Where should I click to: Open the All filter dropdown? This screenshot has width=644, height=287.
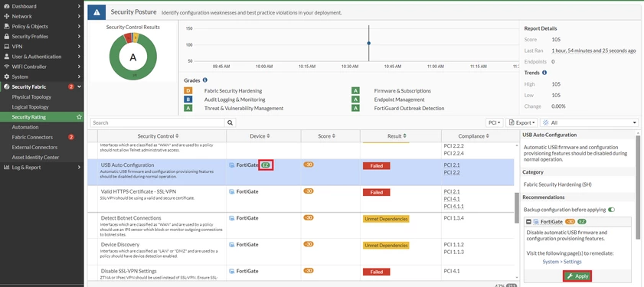tap(590, 122)
